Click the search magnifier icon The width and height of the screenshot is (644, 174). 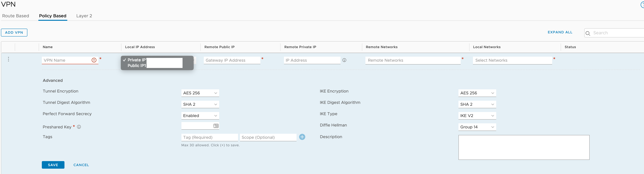coord(588,33)
